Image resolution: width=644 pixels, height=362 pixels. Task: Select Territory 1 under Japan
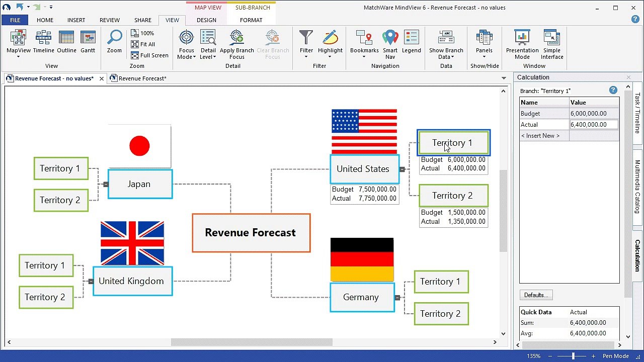click(61, 168)
